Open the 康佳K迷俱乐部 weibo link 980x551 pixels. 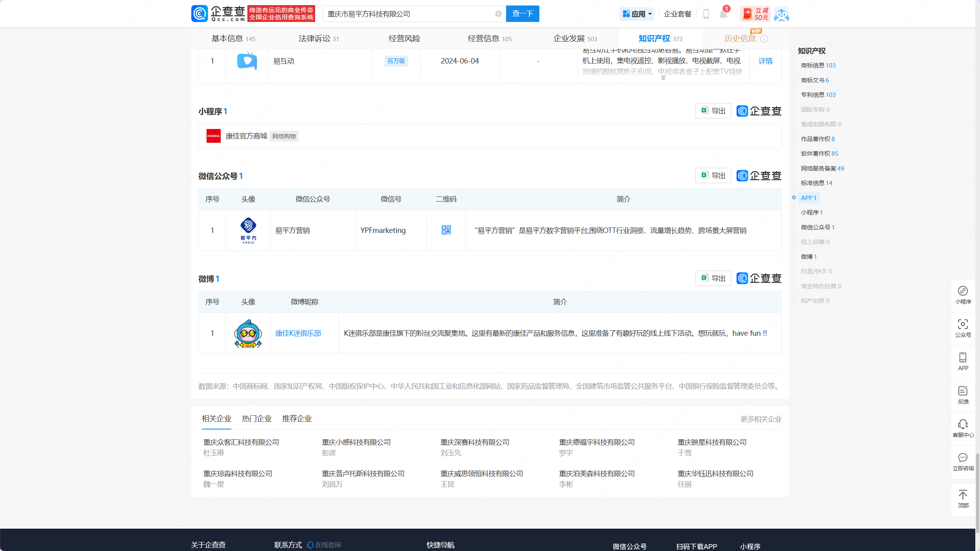(x=298, y=333)
